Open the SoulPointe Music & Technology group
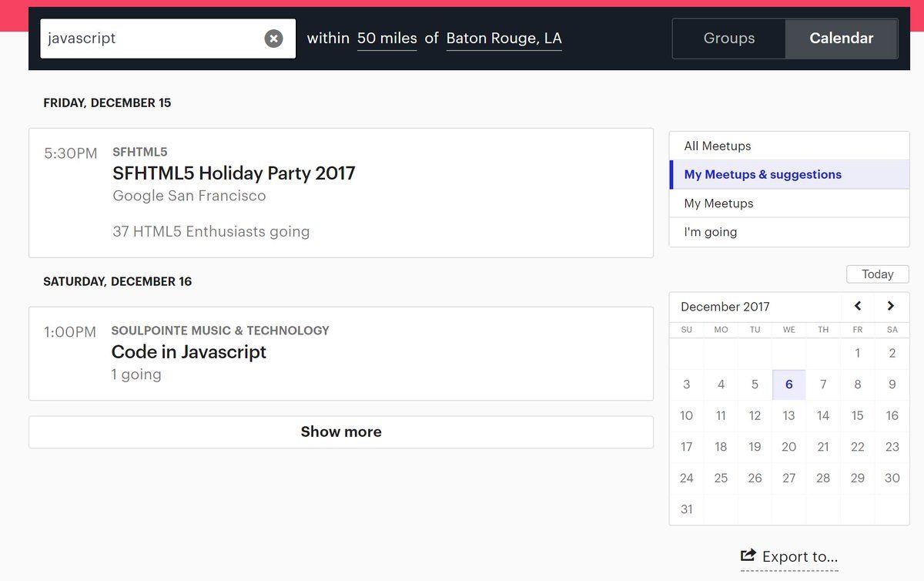This screenshot has width=924, height=581. click(x=220, y=331)
